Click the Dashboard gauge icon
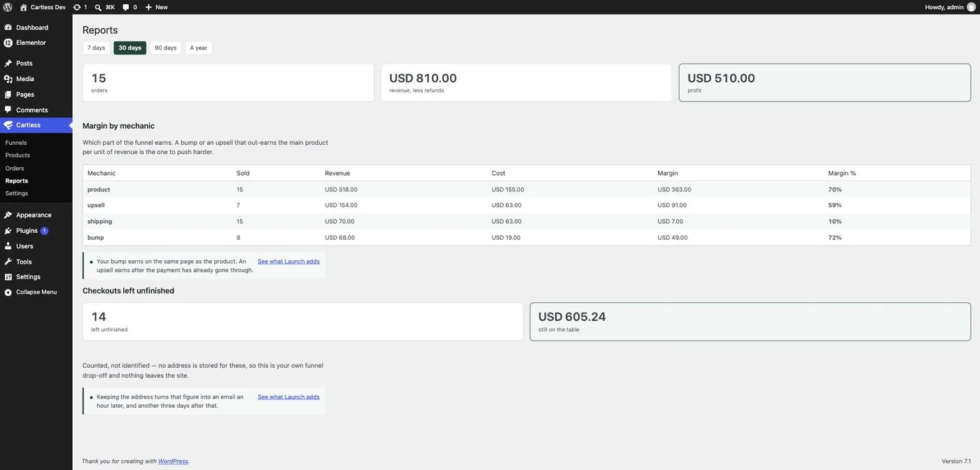Viewport: 980px width, 470px height. click(8, 27)
